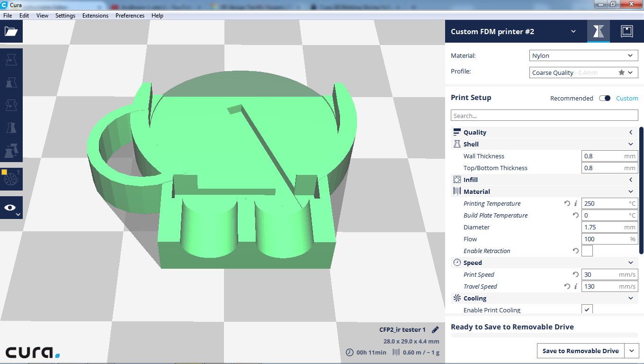This screenshot has height=364, width=644.
Task: Toggle the Recommended/Custom print setup switch
Action: (x=605, y=98)
